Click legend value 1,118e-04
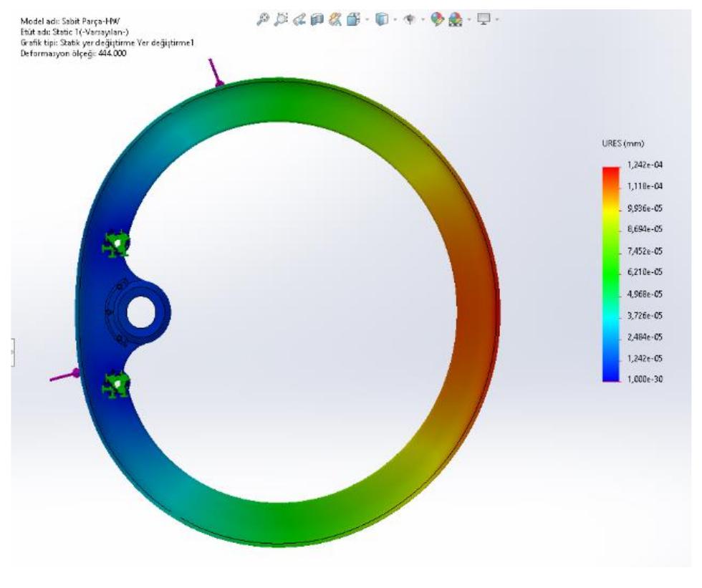 (x=645, y=186)
